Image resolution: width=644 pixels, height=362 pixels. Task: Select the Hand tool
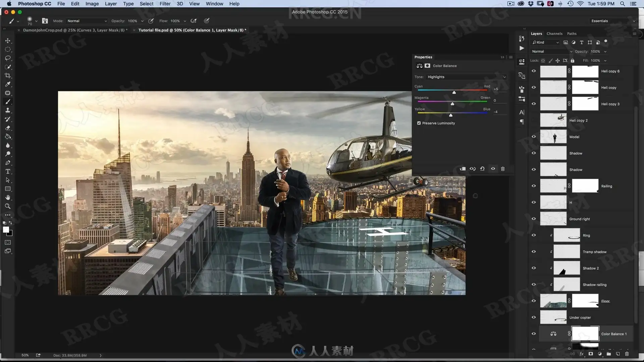(8, 198)
